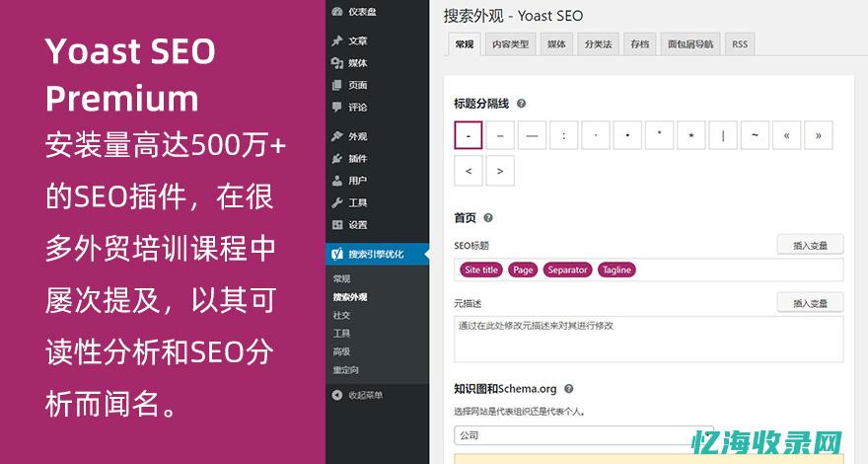
Task: Select the tilde title separator
Action: click(x=755, y=135)
